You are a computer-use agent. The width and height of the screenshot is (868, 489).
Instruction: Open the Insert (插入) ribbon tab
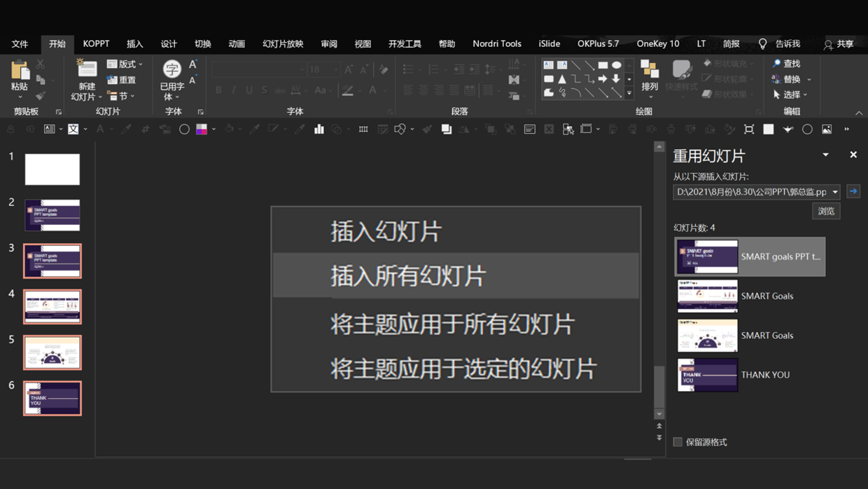click(x=134, y=43)
